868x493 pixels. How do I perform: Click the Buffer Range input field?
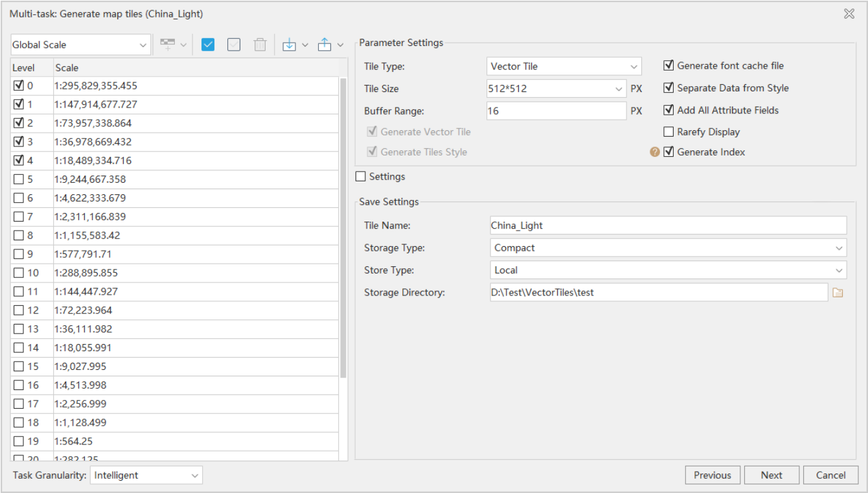pos(556,111)
